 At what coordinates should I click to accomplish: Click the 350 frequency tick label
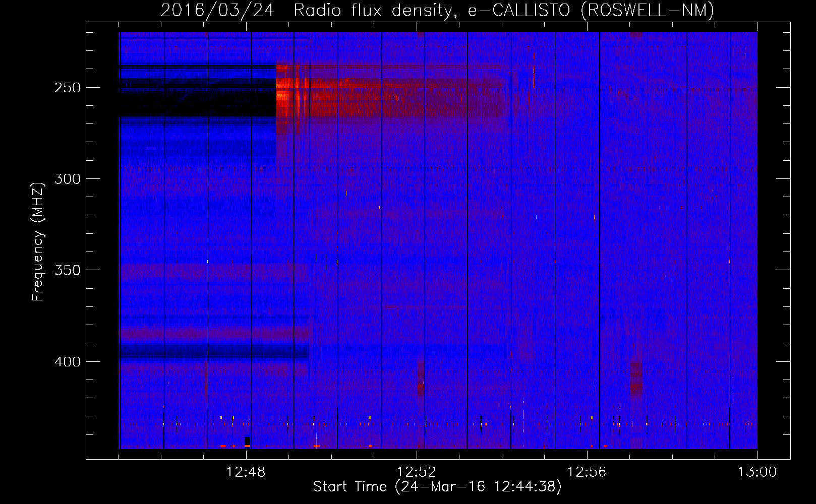68,270
